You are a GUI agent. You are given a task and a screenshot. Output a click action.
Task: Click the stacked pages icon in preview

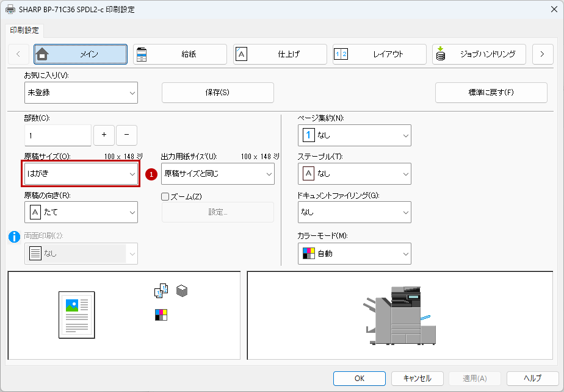point(181,291)
